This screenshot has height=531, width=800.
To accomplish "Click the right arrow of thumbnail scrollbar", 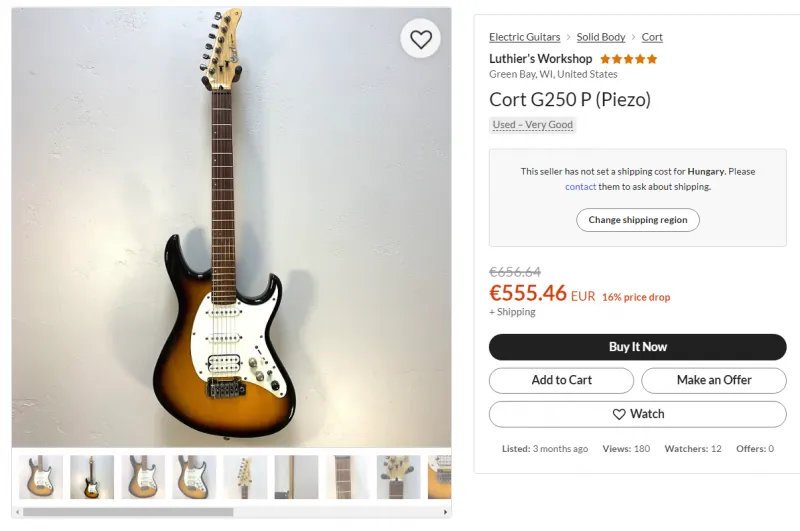I will coord(445,512).
